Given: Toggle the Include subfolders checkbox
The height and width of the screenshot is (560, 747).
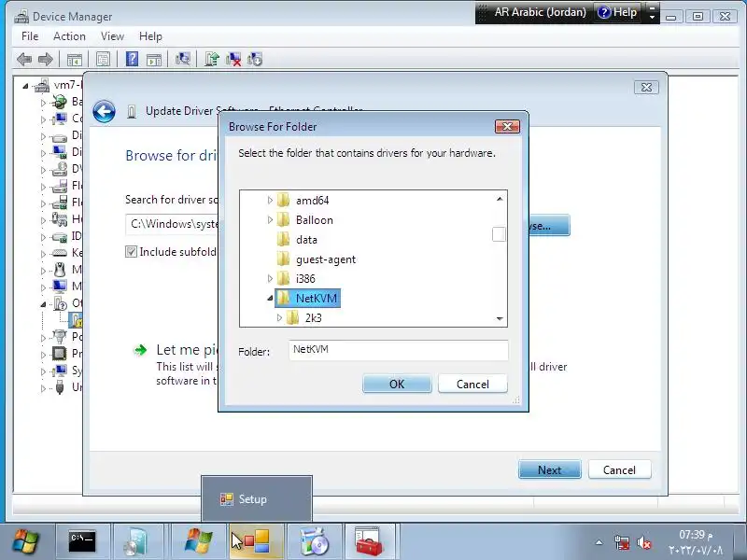Looking at the screenshot, I should (131, 251).
